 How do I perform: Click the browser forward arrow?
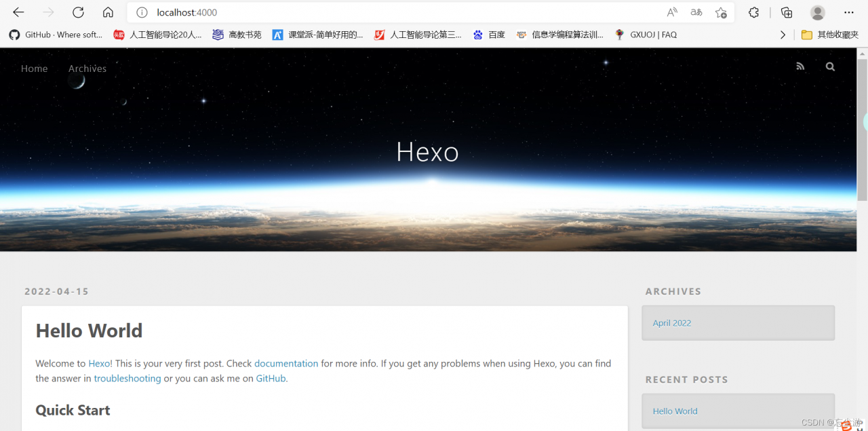pos(48,12)
